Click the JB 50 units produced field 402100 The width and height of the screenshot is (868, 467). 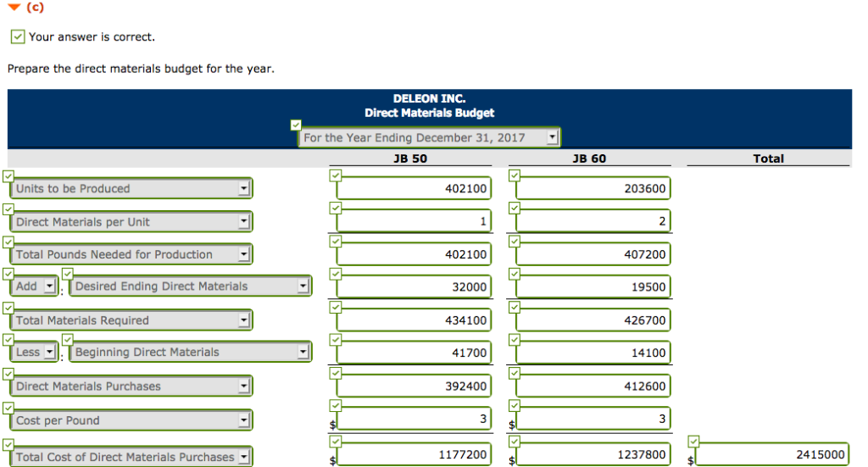tap(414, 188)
